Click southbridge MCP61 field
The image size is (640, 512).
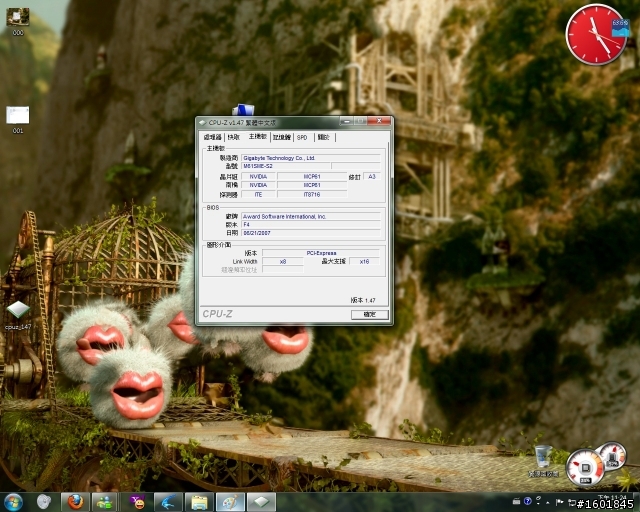click(x=312, y=185)
